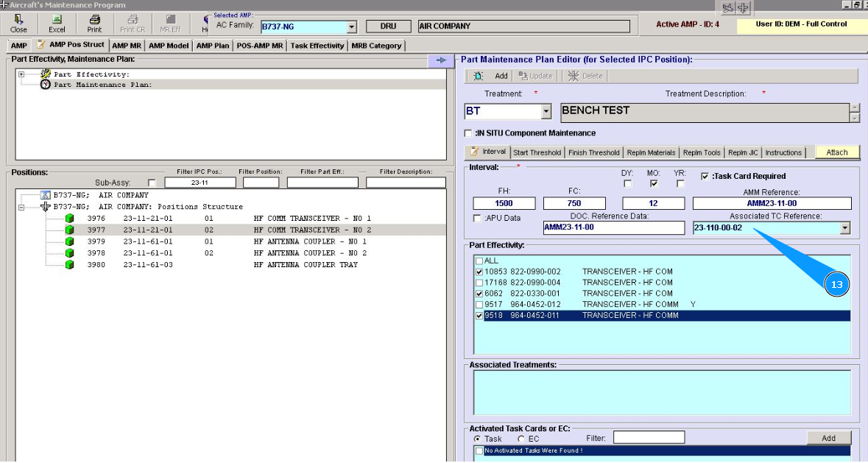
Task: Click the FH interval input field
Action: tap(504, 203)
